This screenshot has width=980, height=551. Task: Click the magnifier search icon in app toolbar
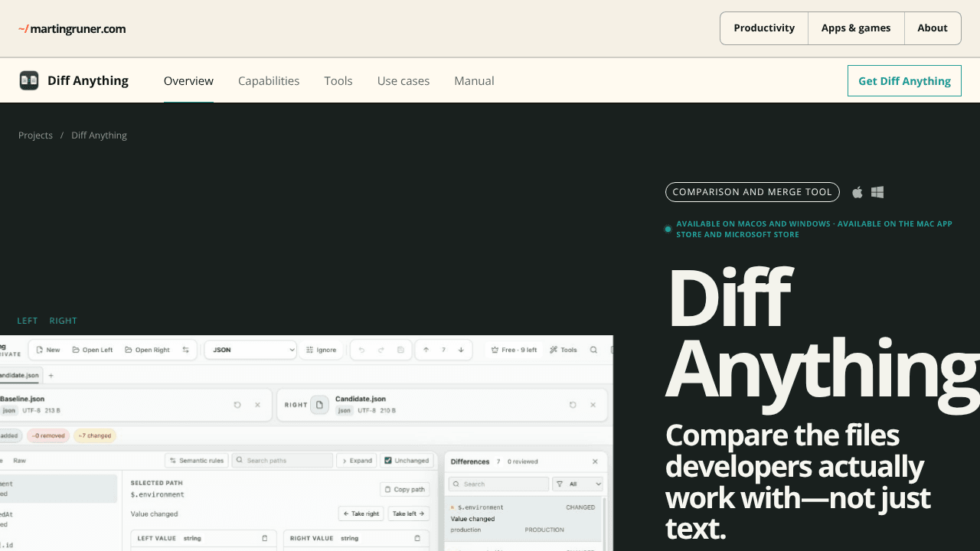(593, 350)
